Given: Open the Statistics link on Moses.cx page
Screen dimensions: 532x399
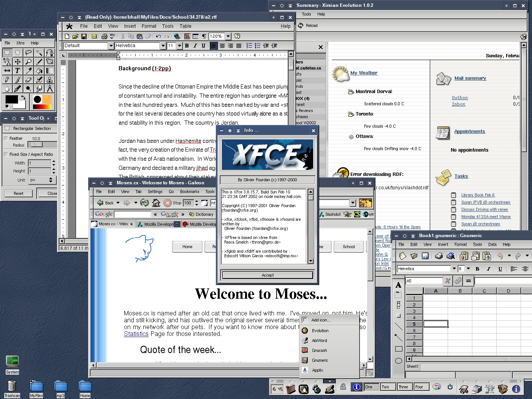Looking at the screenshot, I should (x=136, y=334).
